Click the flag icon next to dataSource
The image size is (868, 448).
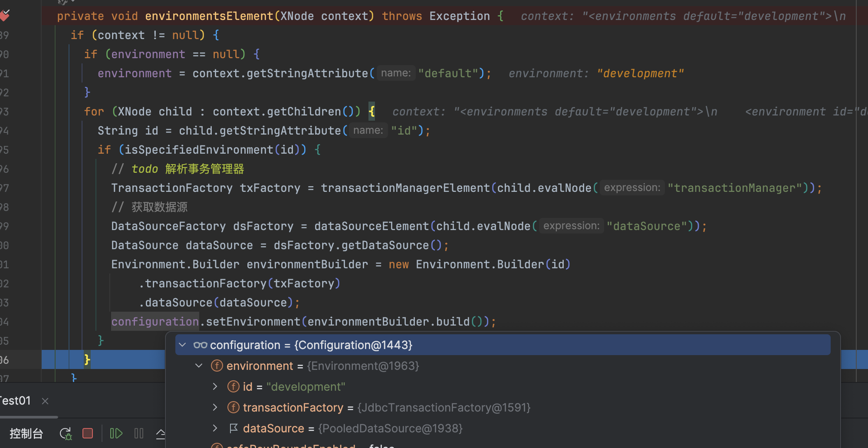pos(233,428)
